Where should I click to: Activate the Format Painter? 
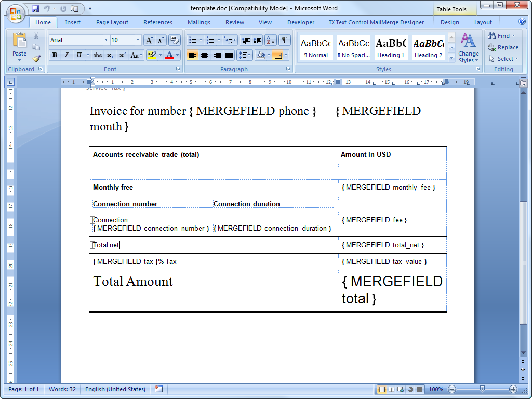point(36,59)
